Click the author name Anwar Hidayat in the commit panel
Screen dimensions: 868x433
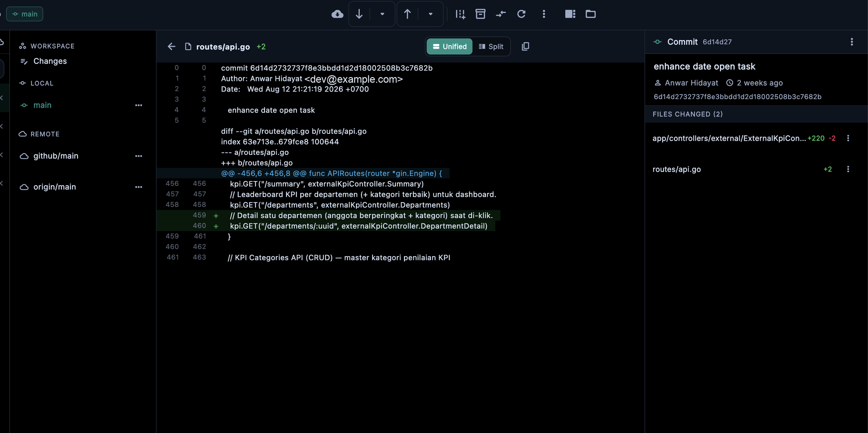[x=692, y=83]
